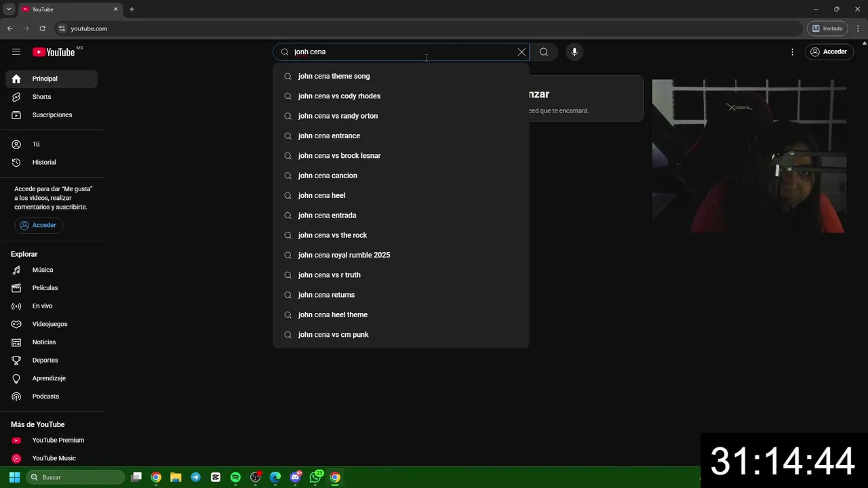Close the YouTube browser tab
Screen dimensions: 868x488
click(x=115, y=9)
